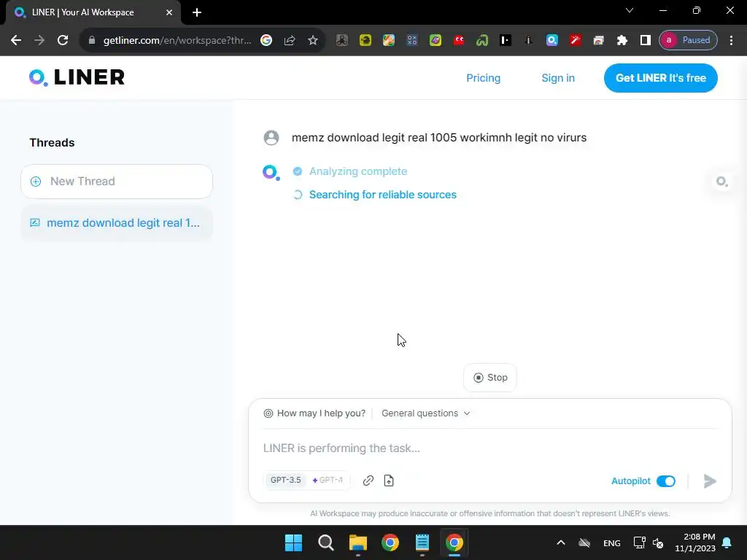
Task: Click the Sign in link
Action: [558, 78]
